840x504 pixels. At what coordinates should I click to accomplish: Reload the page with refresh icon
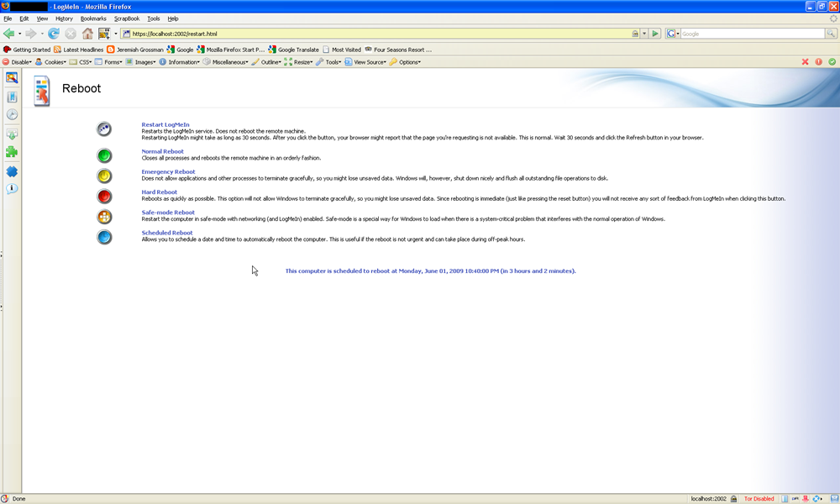tap(54, 34)
